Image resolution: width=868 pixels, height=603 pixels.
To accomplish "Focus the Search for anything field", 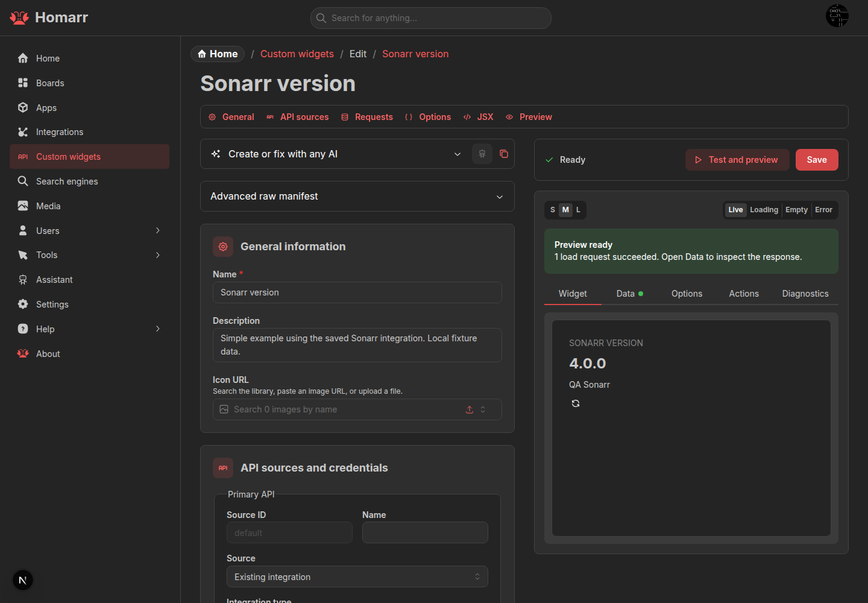I will (431, 18).
